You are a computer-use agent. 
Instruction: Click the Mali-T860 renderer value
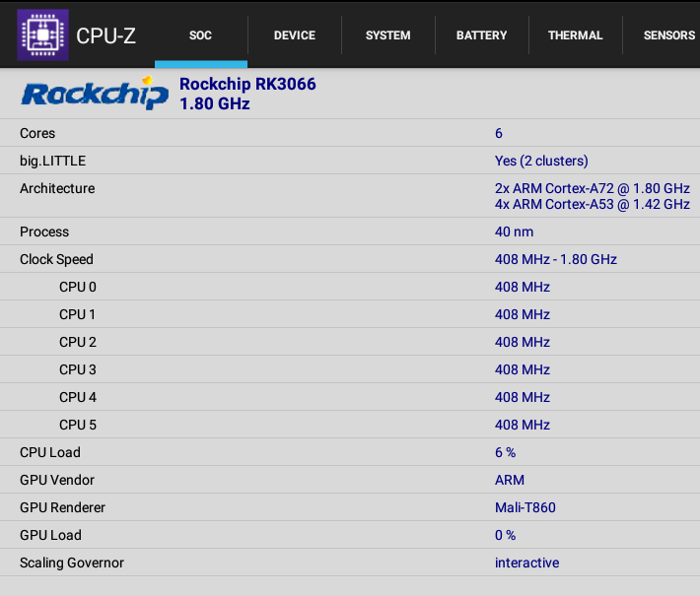coord(525,507)
